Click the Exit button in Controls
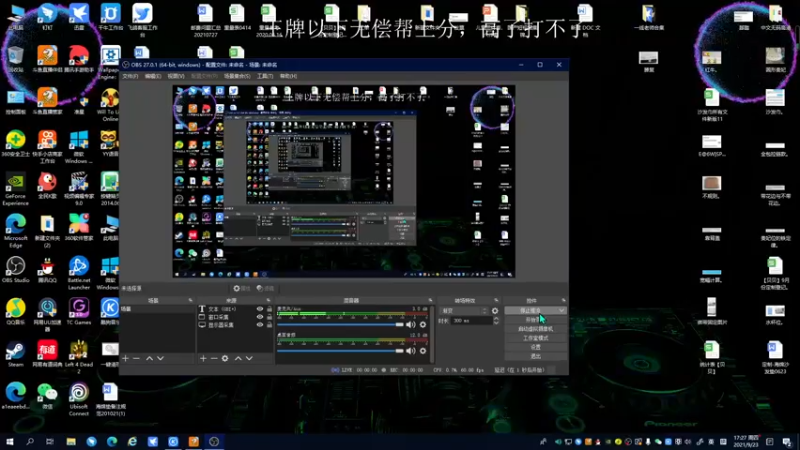Viewport: 800px width, 450px height. 535,356
